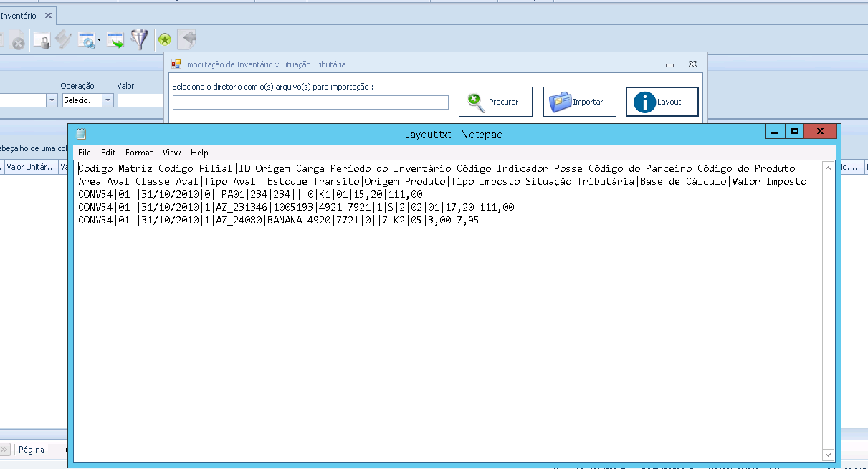This screenshot has width=868, height=469.
Task: Click the Layout info button
Action: (662, 102)
